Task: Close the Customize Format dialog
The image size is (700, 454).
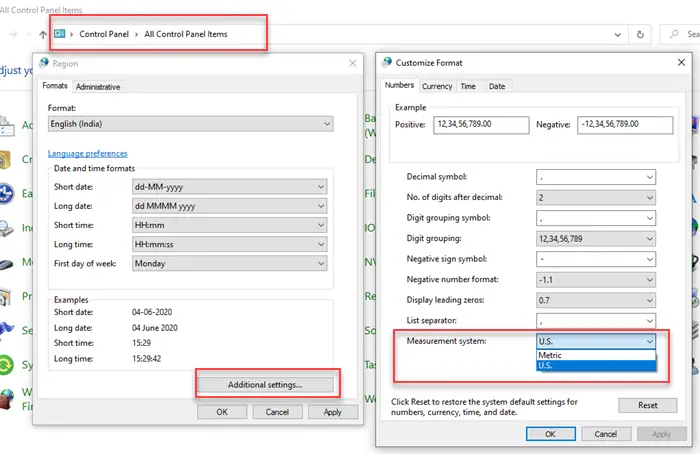Action: point(681,62)
